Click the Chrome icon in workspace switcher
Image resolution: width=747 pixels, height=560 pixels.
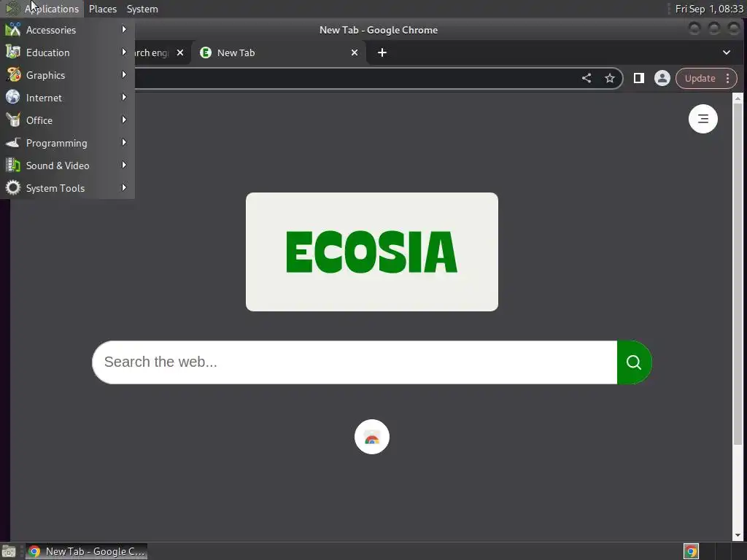(691, 551)
